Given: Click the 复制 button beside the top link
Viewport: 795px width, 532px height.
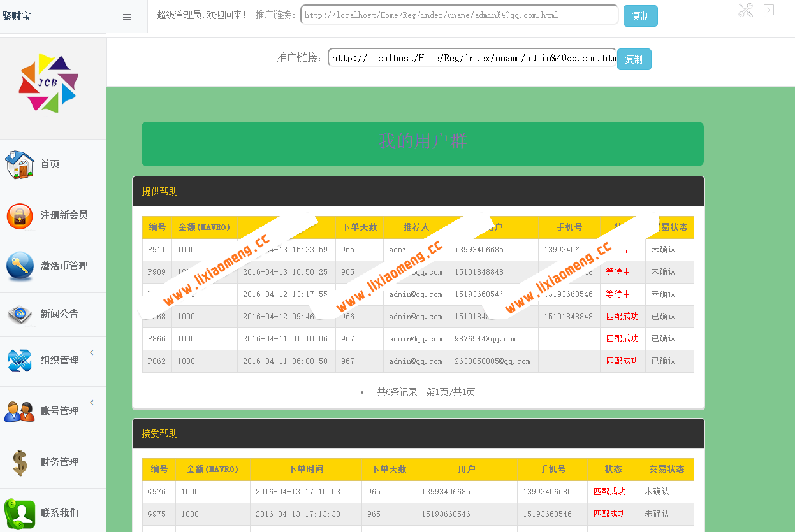Looking at the screenshot, I should coord(640,16).
